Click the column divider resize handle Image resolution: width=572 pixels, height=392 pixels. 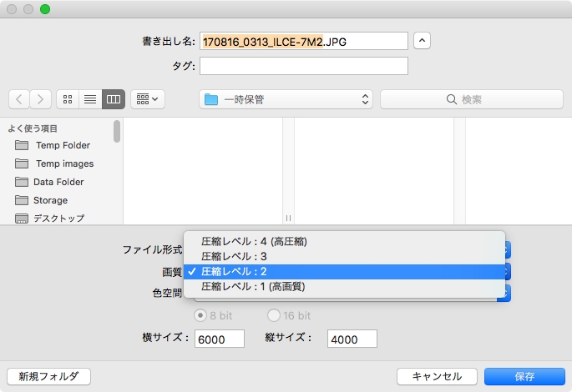point(289,218)
